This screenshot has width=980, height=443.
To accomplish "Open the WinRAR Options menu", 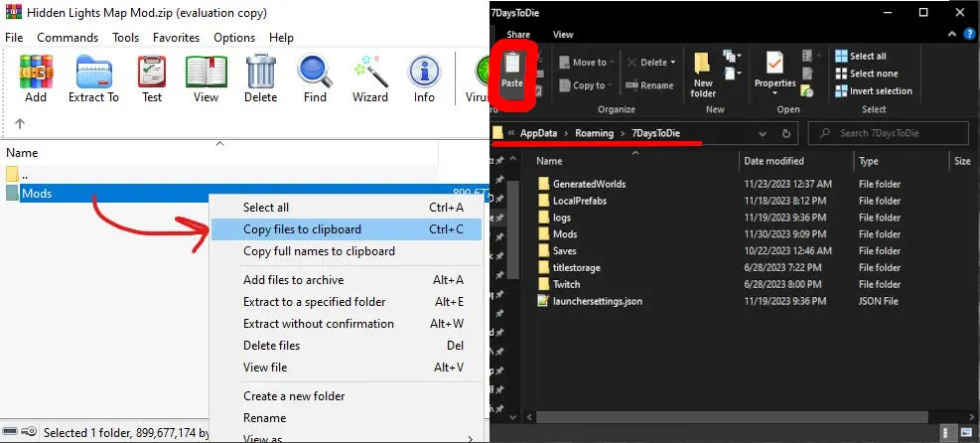I will (234, 38).
